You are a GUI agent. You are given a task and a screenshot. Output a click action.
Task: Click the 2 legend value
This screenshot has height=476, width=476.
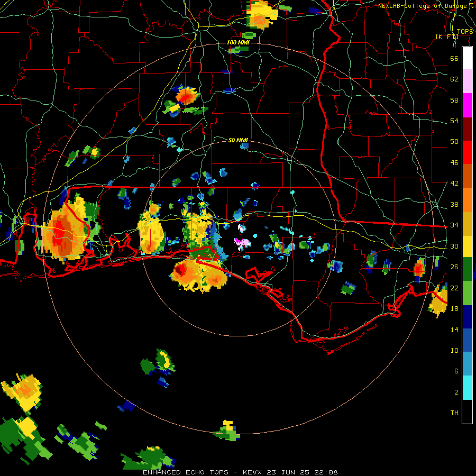456,392
